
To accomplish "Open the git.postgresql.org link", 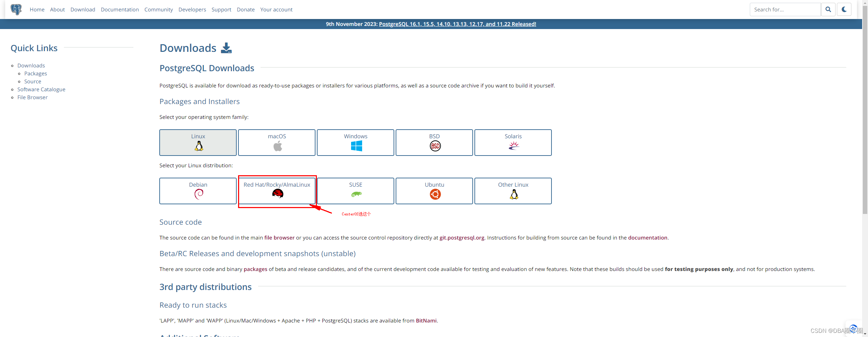I will pos(462,237).
